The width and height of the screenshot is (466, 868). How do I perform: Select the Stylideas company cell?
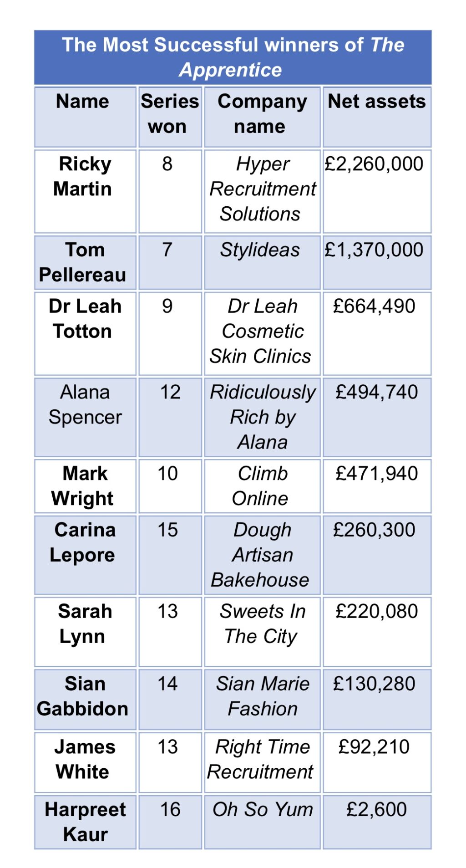[263, 262]
